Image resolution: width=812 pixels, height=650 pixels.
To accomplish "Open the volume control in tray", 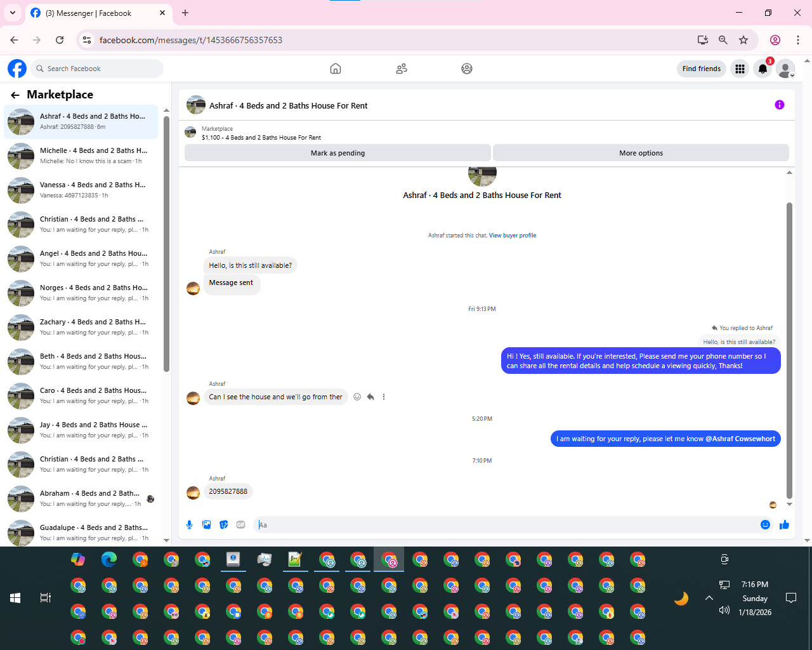I will [724, 611].
